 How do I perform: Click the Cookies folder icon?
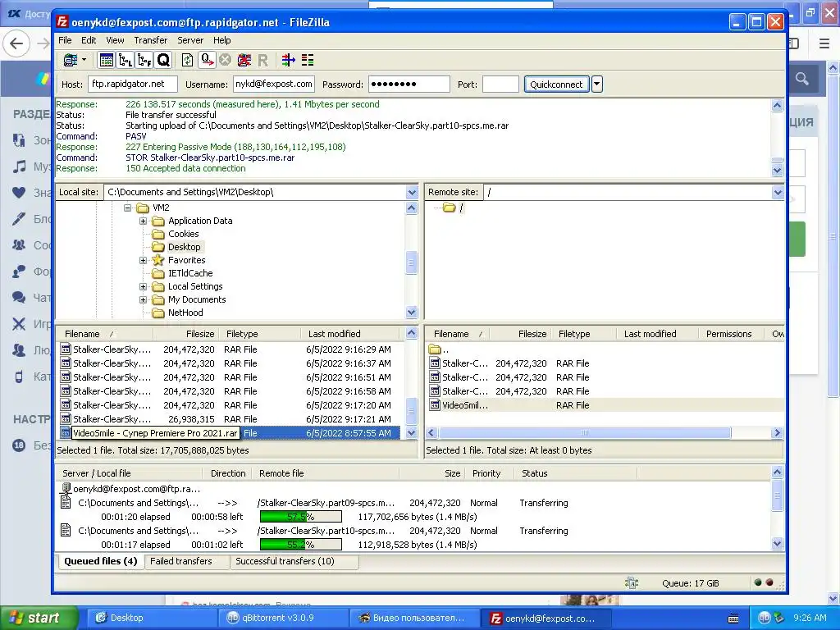(x=157, y=234)
